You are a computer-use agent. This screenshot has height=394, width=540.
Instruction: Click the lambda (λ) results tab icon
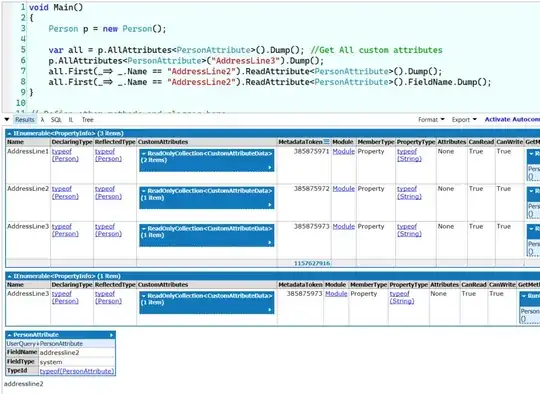tap(42, 120)
